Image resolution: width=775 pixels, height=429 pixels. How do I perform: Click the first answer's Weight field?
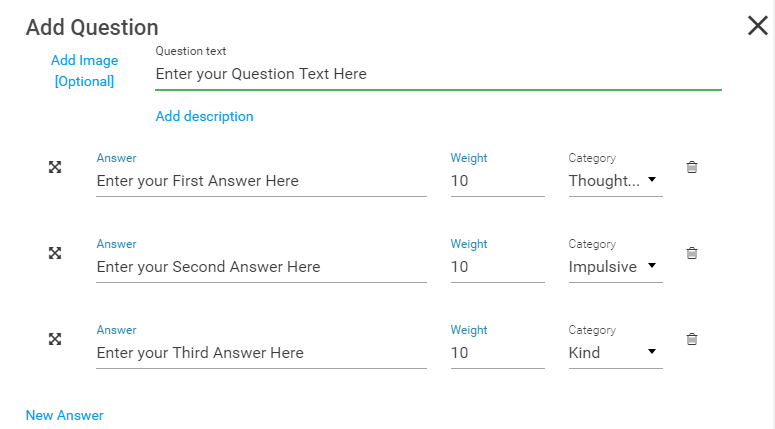coord(498,181)
